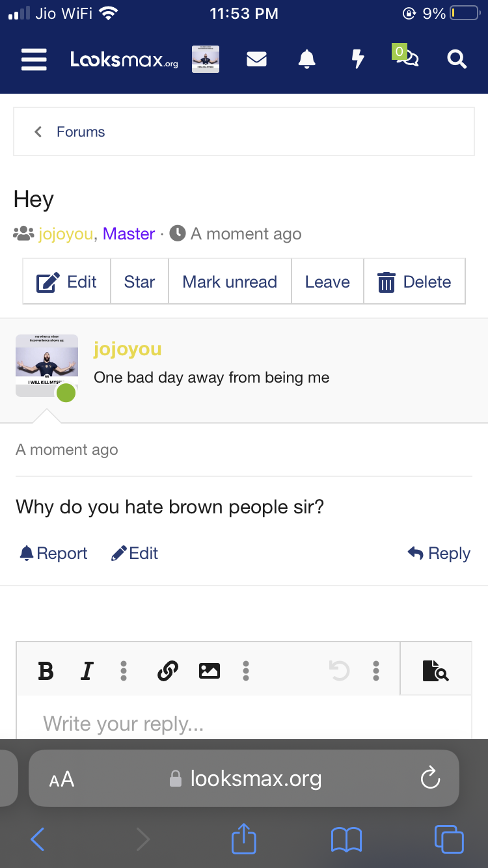Expand more options next to undo arrow

pos(376,670)
